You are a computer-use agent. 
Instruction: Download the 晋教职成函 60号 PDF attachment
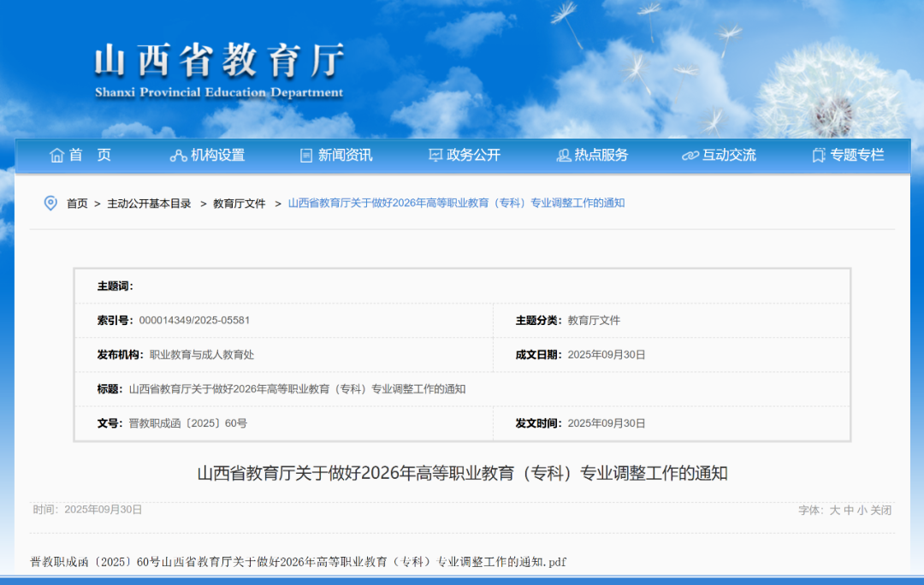click(x=299, y=562)
